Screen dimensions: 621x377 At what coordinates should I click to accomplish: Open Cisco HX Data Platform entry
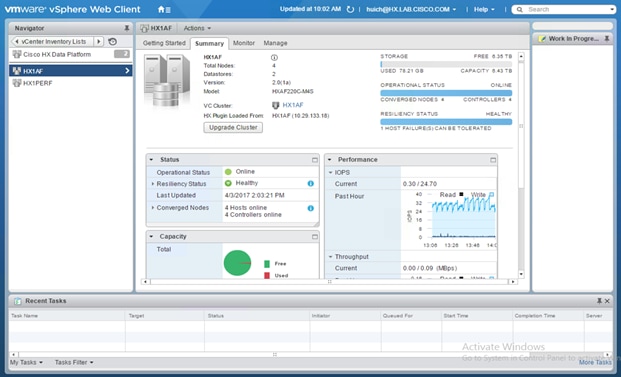pos(70,54)
